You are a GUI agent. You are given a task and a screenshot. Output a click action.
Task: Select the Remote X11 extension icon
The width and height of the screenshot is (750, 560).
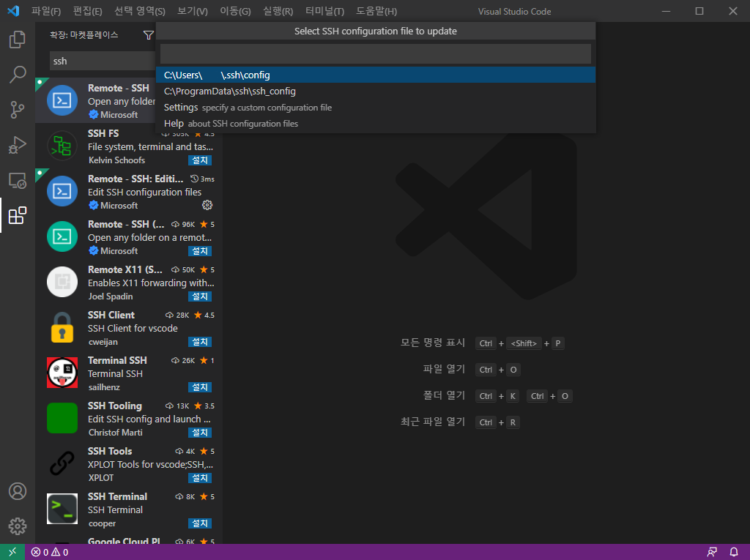click(62, 282)
